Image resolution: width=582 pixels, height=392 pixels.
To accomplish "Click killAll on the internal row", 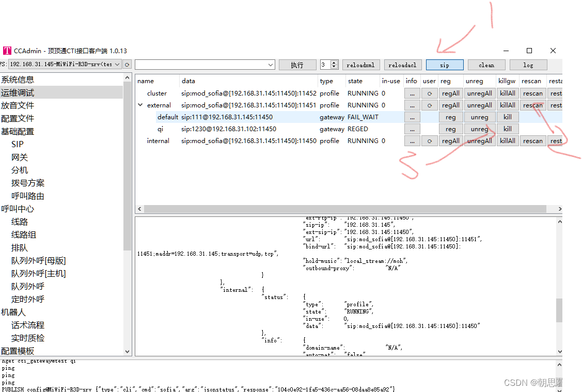I will click(508, 141).
